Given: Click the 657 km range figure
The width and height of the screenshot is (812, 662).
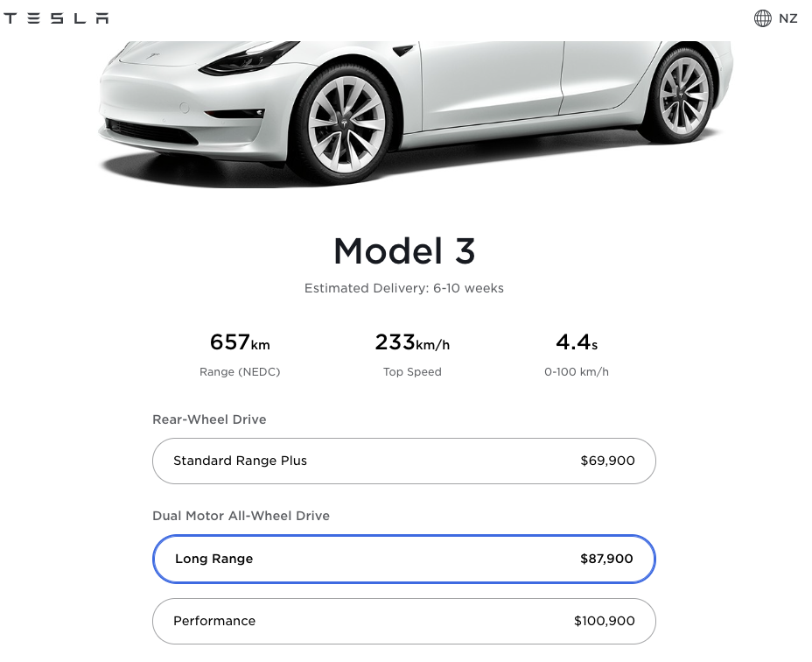Looking at the screenshot, I should tap(240, 342).
